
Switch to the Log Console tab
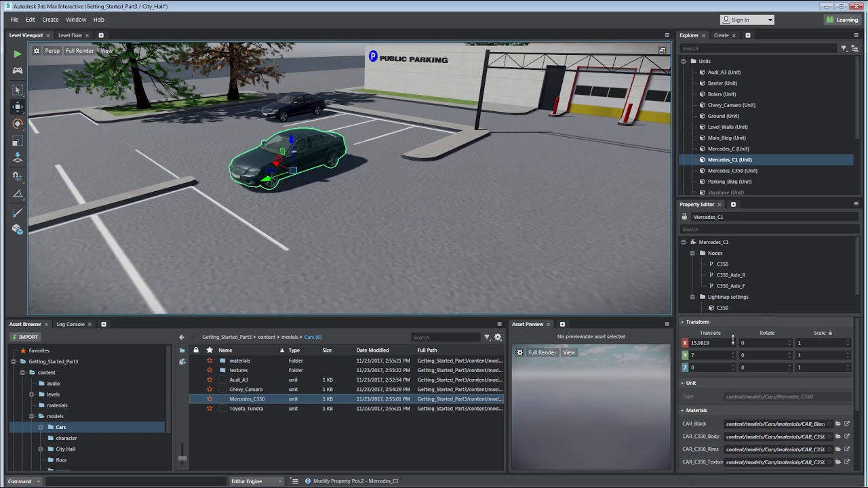tap(71, 324)
